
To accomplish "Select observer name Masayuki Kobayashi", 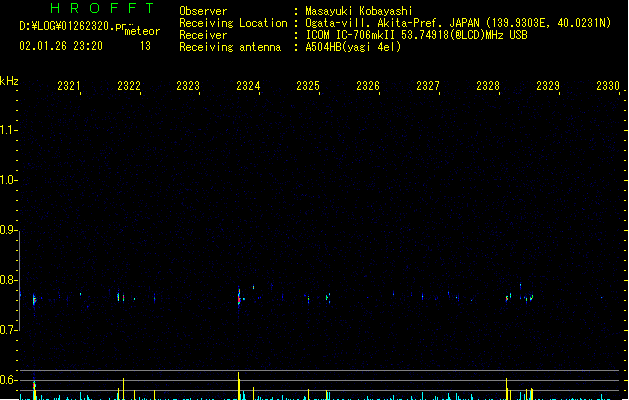I will click(359, 11).
